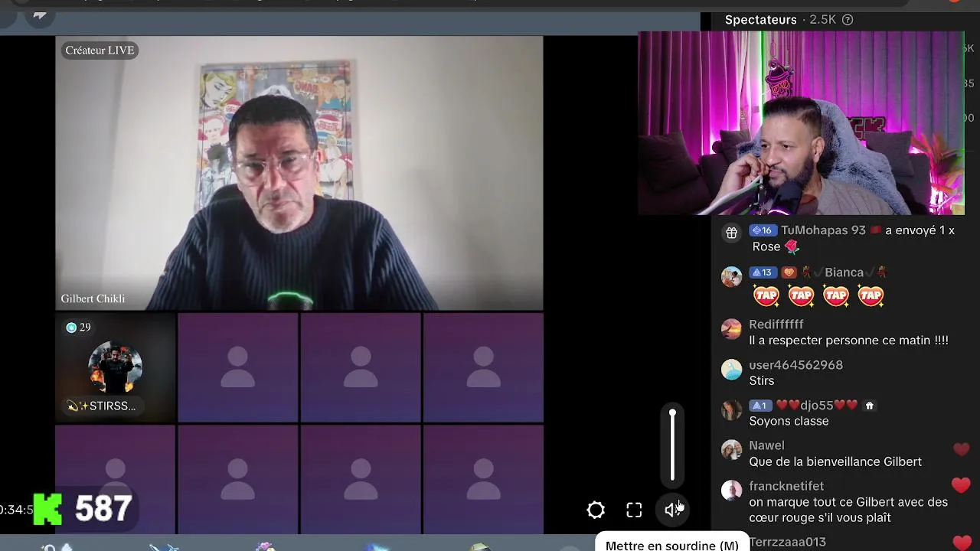980x551 pixels.
Task: Select the message "Il a respecter personne ce matin !!!!"
Action: 848,341
